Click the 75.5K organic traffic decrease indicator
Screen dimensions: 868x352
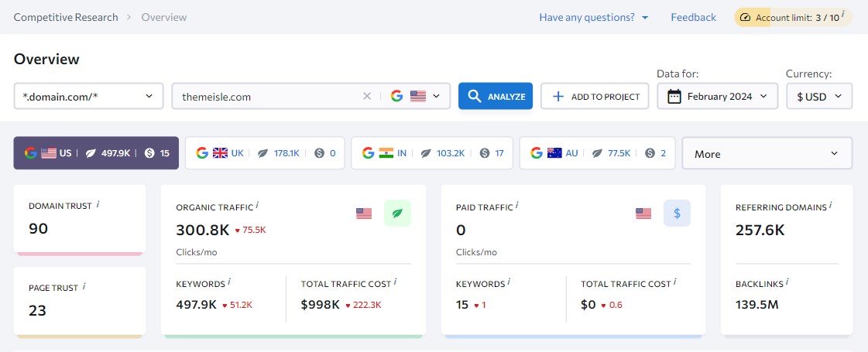coord(250,230)
